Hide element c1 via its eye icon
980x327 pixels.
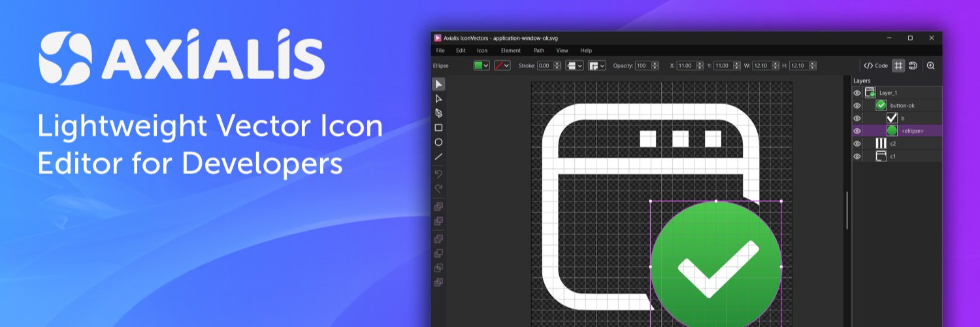[857, 156]
